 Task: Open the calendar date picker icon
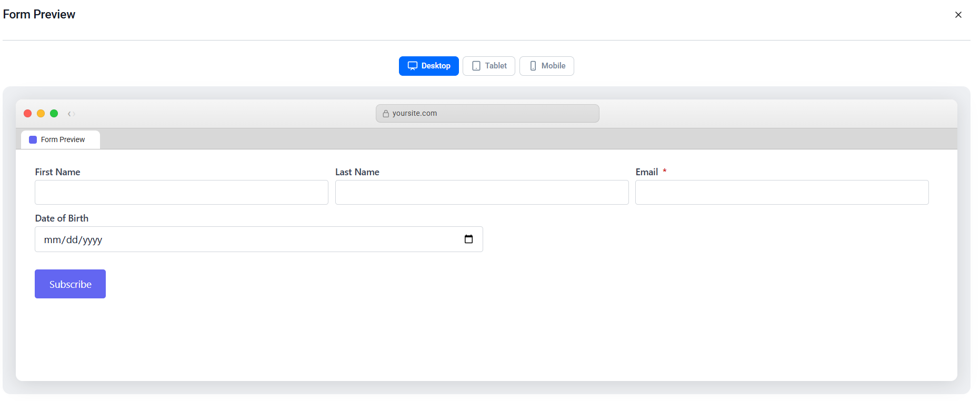(x=468, y=239)
